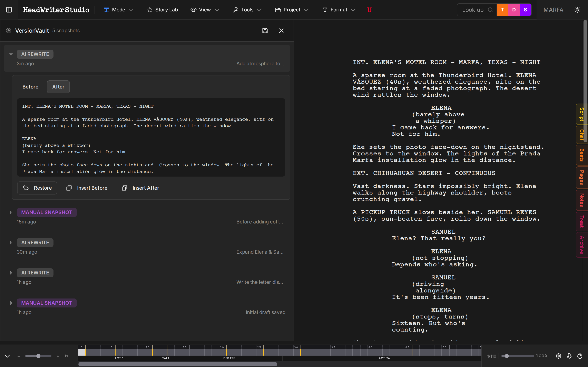Viewport: 588px width, 367px height.
Task: Click the Insert After button
Action: pyautogui.click(x=140, y=188)
